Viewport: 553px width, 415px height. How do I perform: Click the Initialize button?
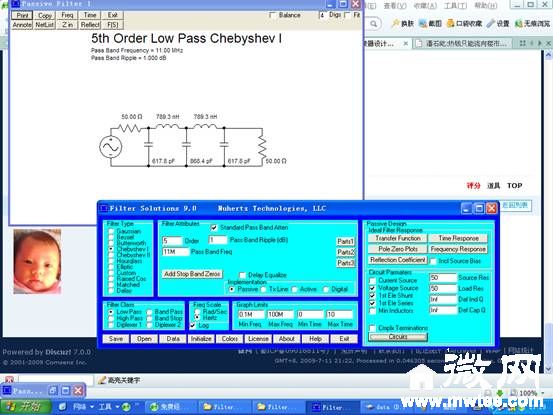201,339
